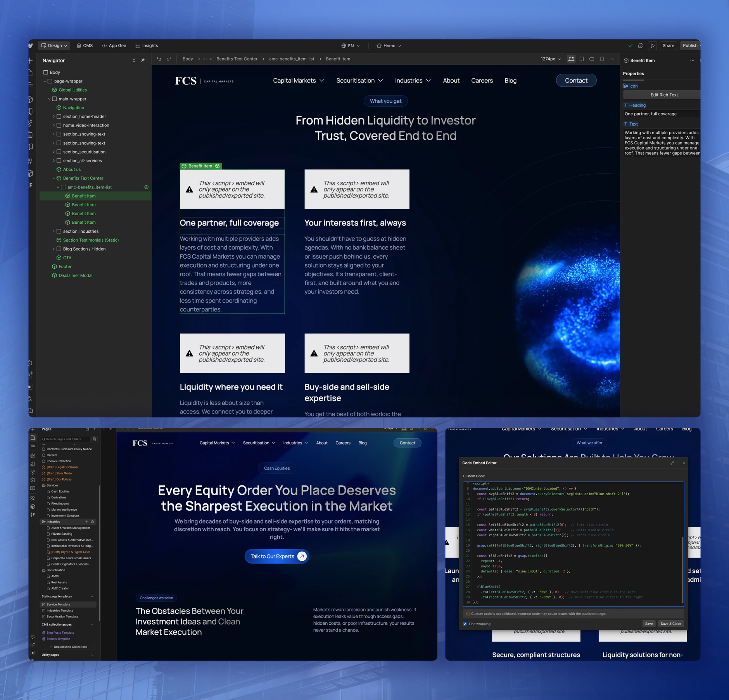729x700 pixels.
Task: Click the Publish button
Action: [690, 46]
